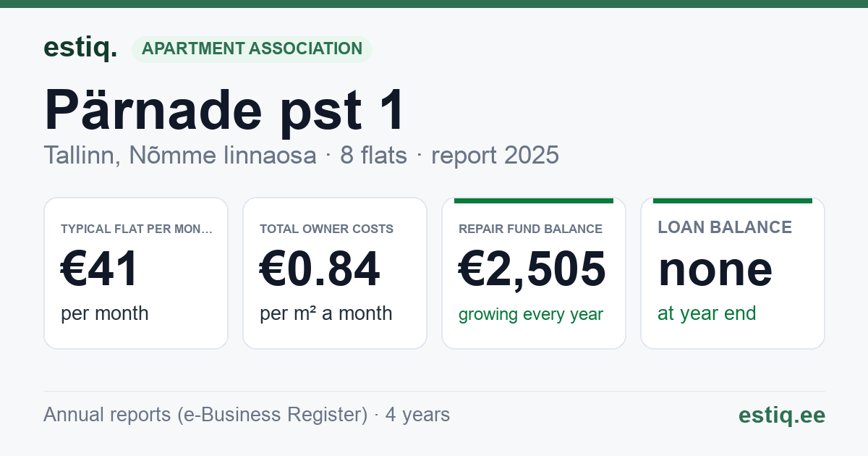The height and width of the screenshot is (456, 868).
Task: Select the APARTMENT ASSOCIATION badge
Action: pos(252,48)
